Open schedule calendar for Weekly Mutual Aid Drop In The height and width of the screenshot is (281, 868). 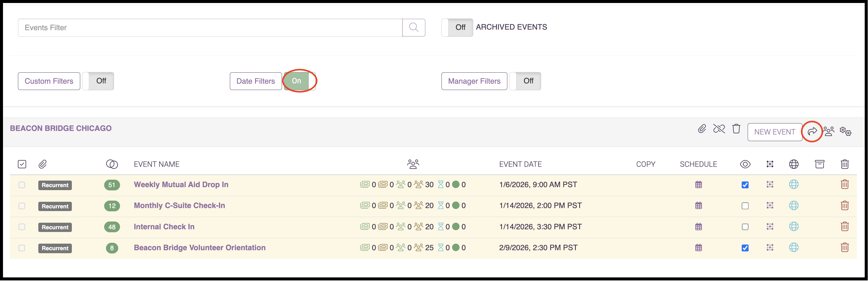(699, 185)
